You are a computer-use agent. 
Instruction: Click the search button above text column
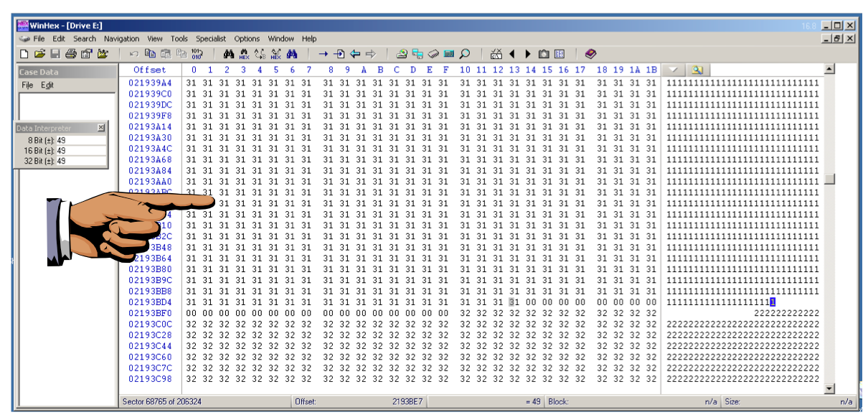pyautogui.click(x=697, y=70)
